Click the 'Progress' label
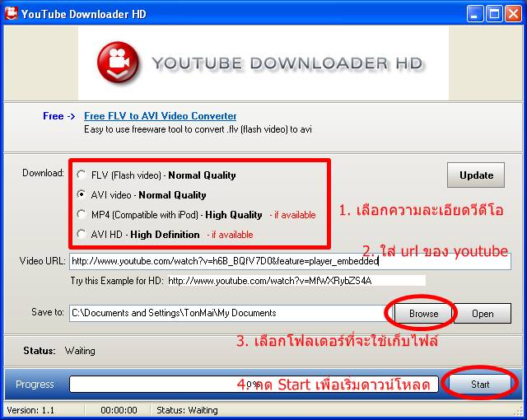The height and width of the screenshot is (420, 527). tap(35, 384)
